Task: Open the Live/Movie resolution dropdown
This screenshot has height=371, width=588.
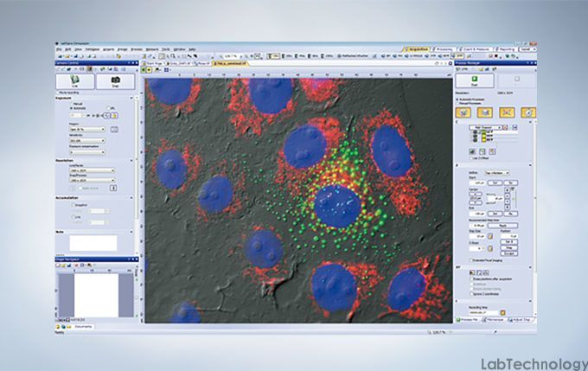Action: click(x=92, y=170)
